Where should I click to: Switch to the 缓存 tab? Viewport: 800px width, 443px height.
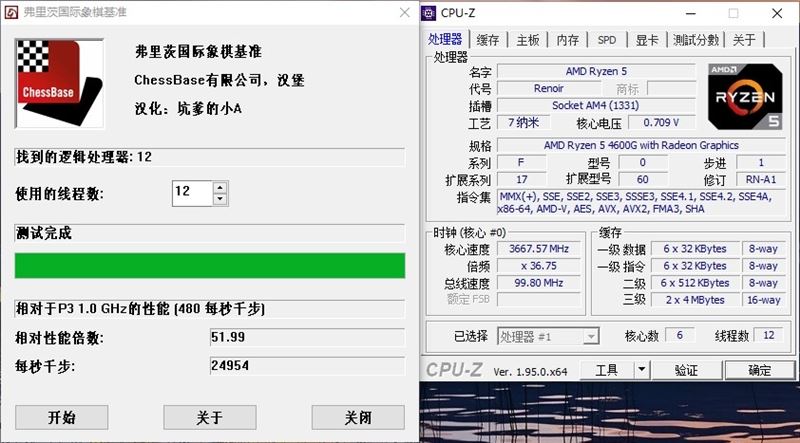[x=488, y=40]
